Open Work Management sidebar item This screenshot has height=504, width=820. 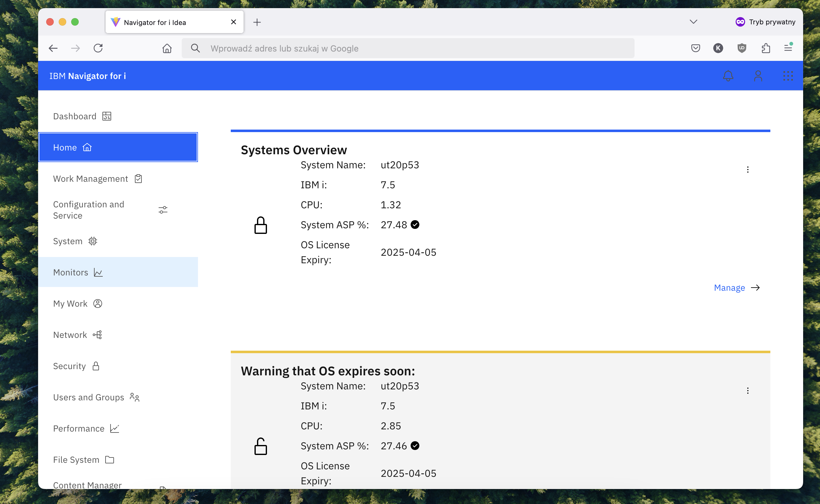point(90,179)
